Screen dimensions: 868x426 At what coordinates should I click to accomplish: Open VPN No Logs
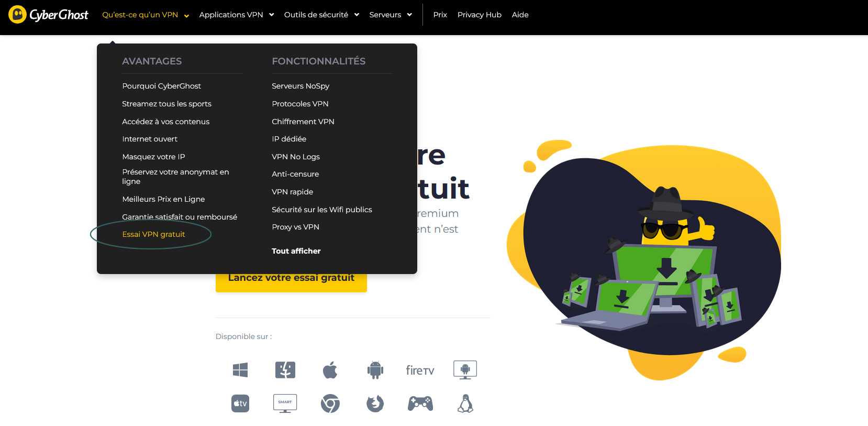296,157
